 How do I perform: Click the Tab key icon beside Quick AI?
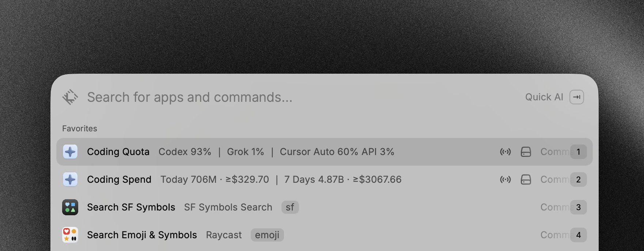coord(577,97)
